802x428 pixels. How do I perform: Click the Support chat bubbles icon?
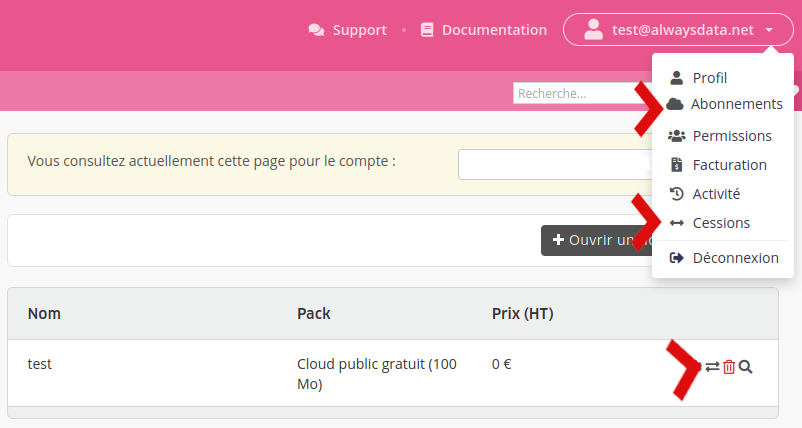point(317,30)
